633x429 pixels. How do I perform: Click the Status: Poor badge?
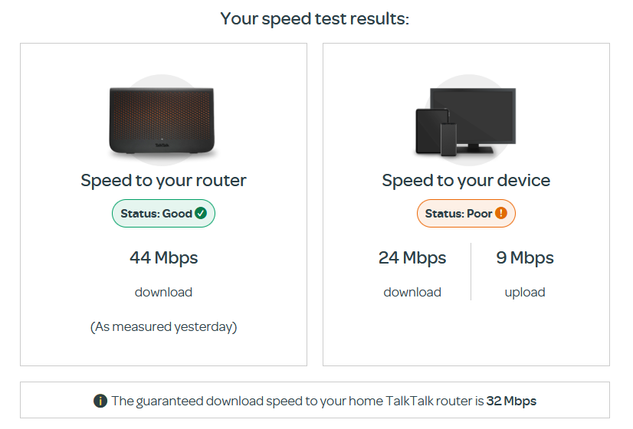click(465, 213)
